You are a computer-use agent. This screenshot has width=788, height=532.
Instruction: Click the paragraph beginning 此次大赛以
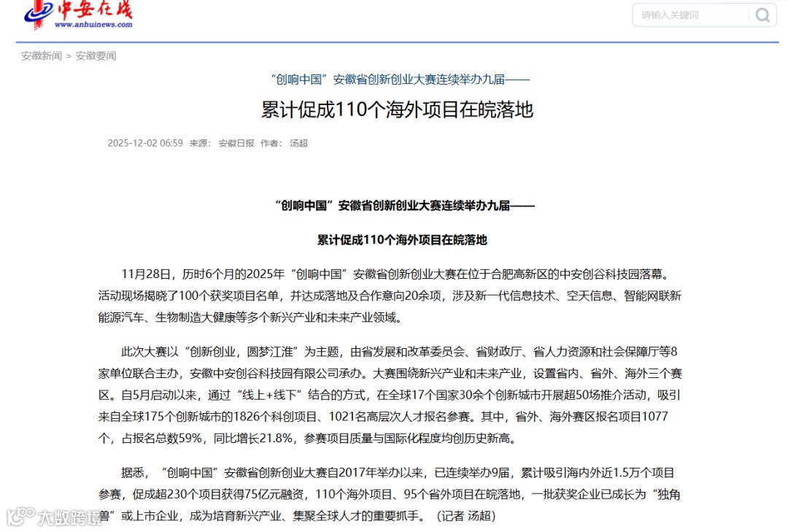390,395
